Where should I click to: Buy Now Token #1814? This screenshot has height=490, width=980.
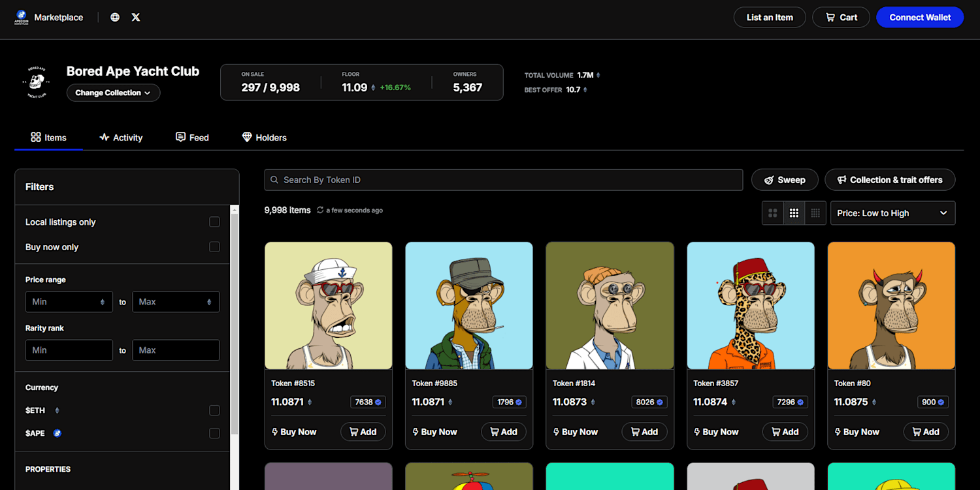pos(576,432)
